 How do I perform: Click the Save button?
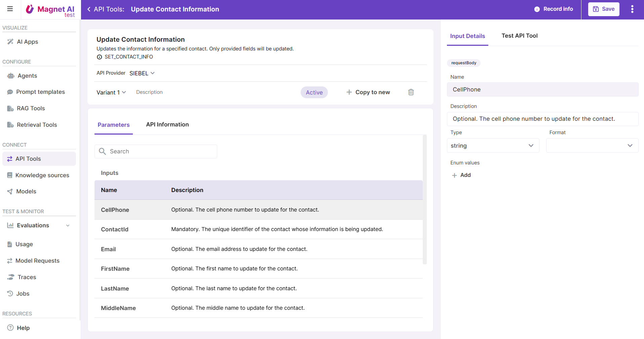point(603,9)
